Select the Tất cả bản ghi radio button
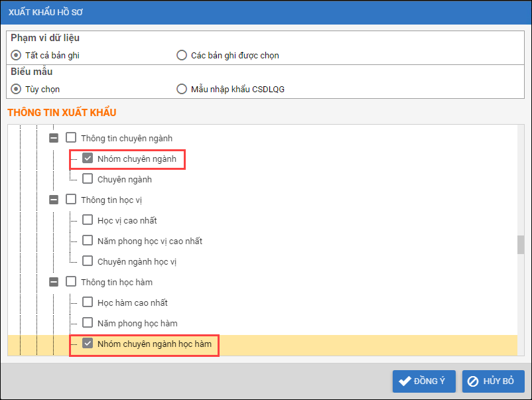Viewport: 532px width, 400px height. (x=17, y=55)
